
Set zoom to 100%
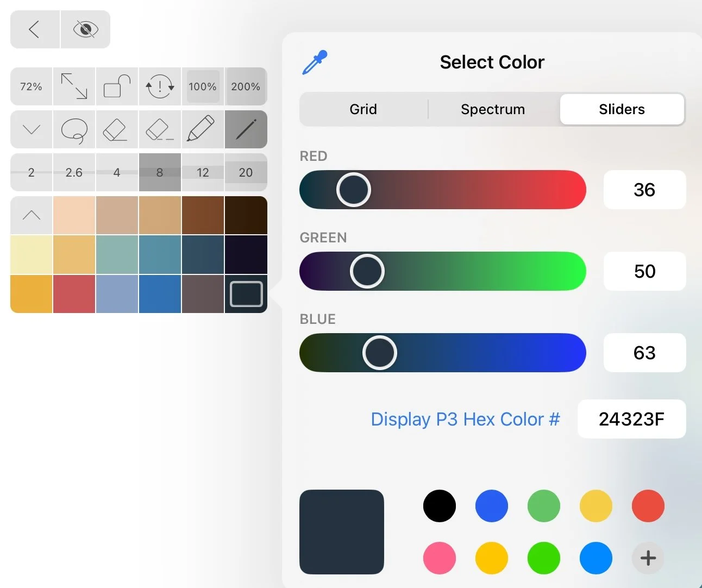tap(202, 86)
